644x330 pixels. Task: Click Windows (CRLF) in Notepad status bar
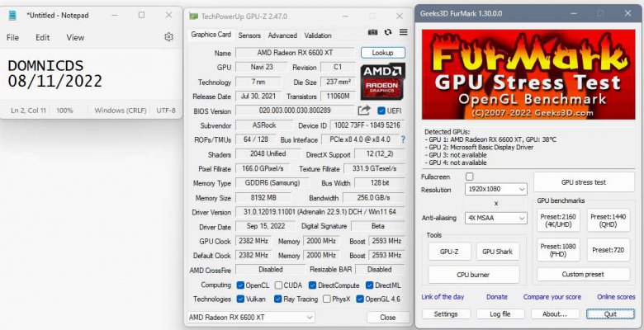coord(121,111)
